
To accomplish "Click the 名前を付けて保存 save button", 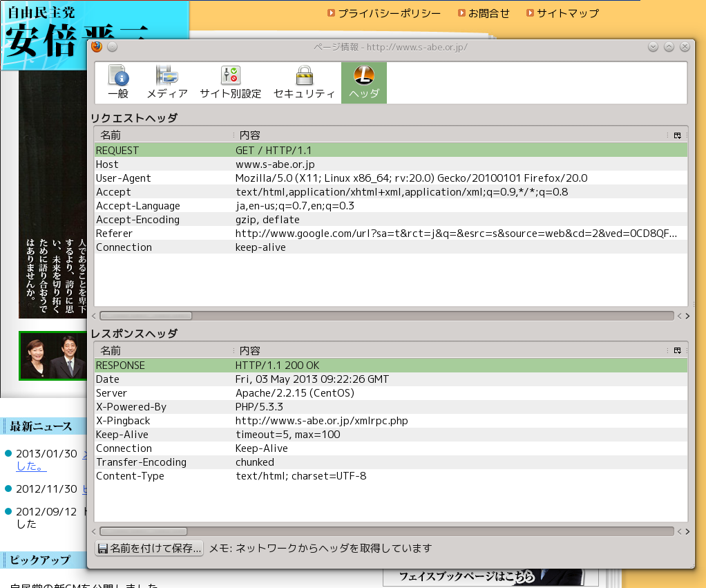I will [x=149, y=548].
